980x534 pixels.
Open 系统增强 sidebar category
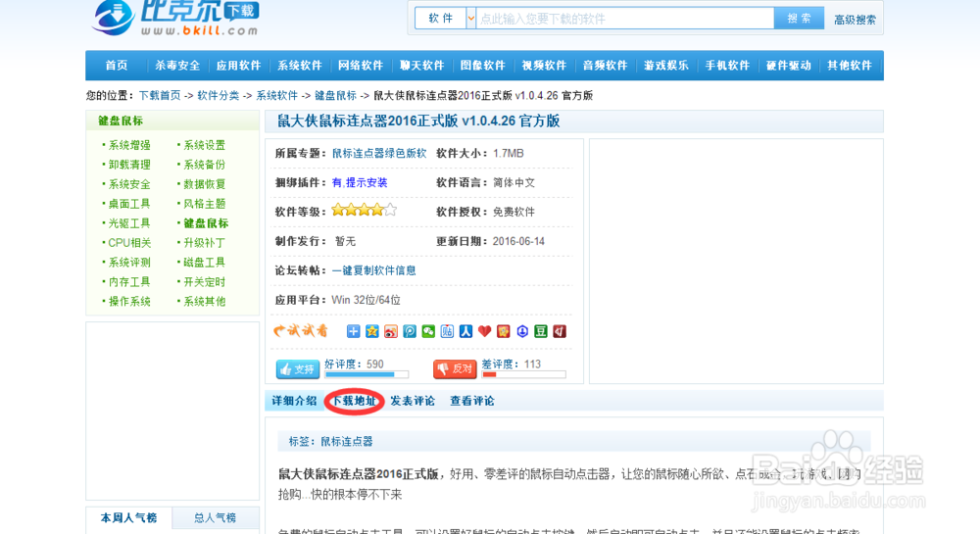(129, 145)
